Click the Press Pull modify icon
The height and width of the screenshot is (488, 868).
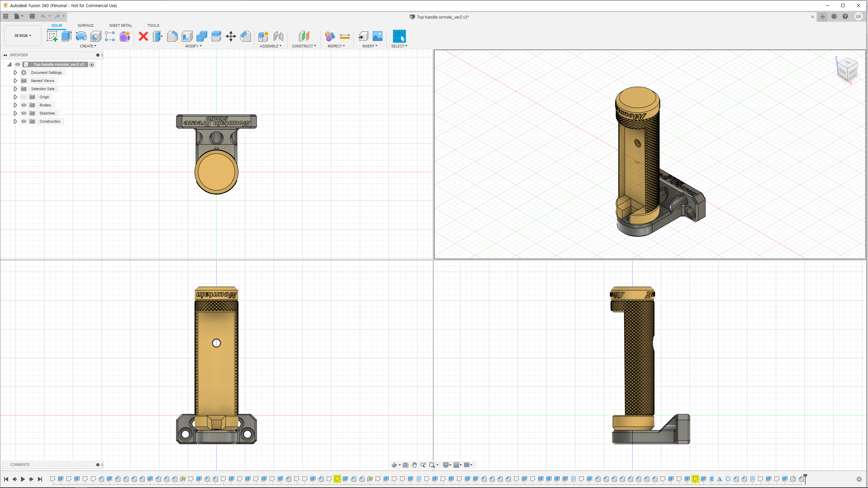pyautogui.click(x=158, y=36)
